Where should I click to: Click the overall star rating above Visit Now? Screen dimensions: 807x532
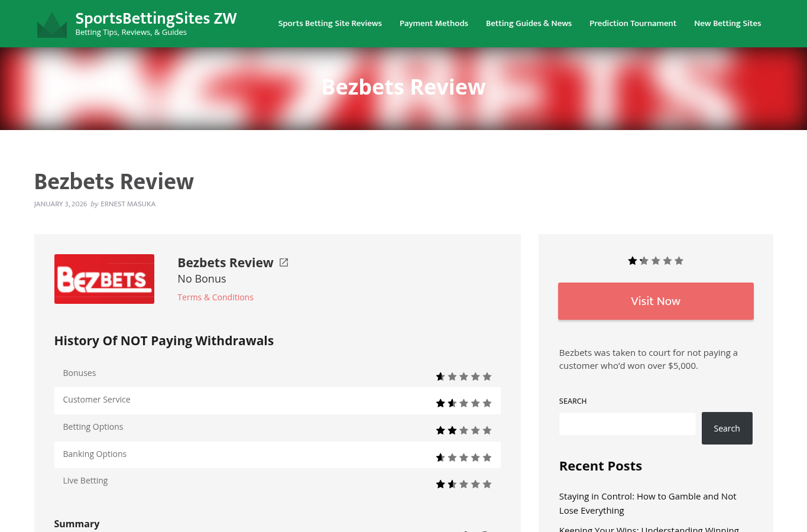[x=656, y=261]
